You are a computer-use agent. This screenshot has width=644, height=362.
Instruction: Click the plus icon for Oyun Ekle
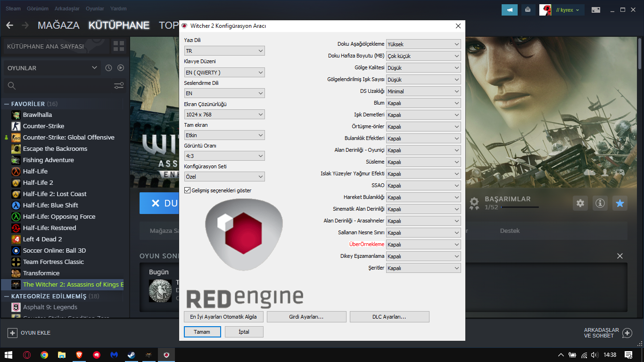12,333
